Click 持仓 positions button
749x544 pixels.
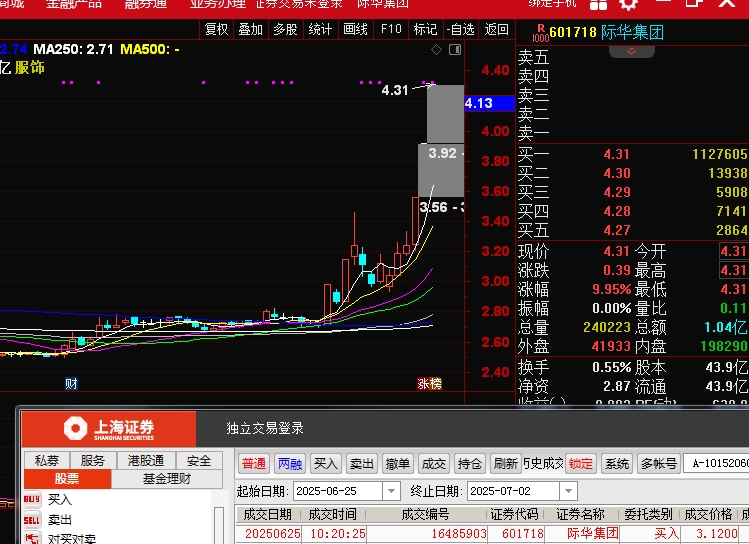point(470,463)
